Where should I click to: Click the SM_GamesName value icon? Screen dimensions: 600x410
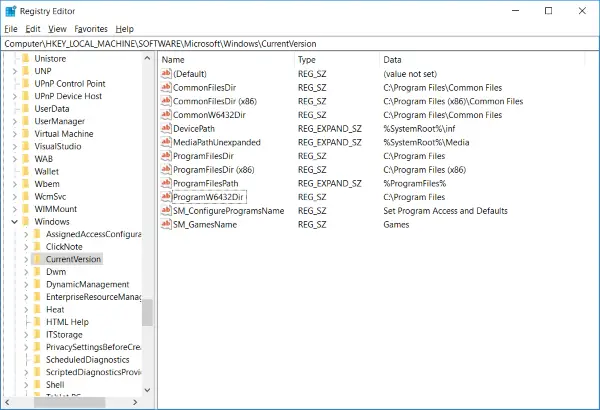pos(165,225)
